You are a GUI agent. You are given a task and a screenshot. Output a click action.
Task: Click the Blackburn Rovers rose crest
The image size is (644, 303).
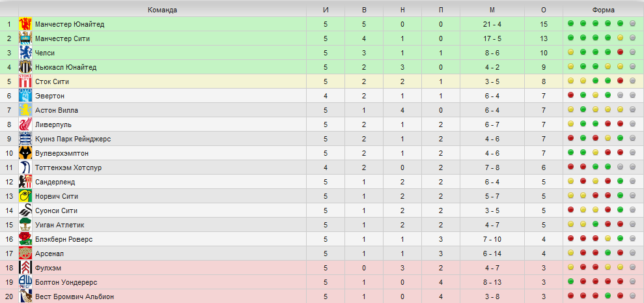pyautogui.click(x=25, y=239)
